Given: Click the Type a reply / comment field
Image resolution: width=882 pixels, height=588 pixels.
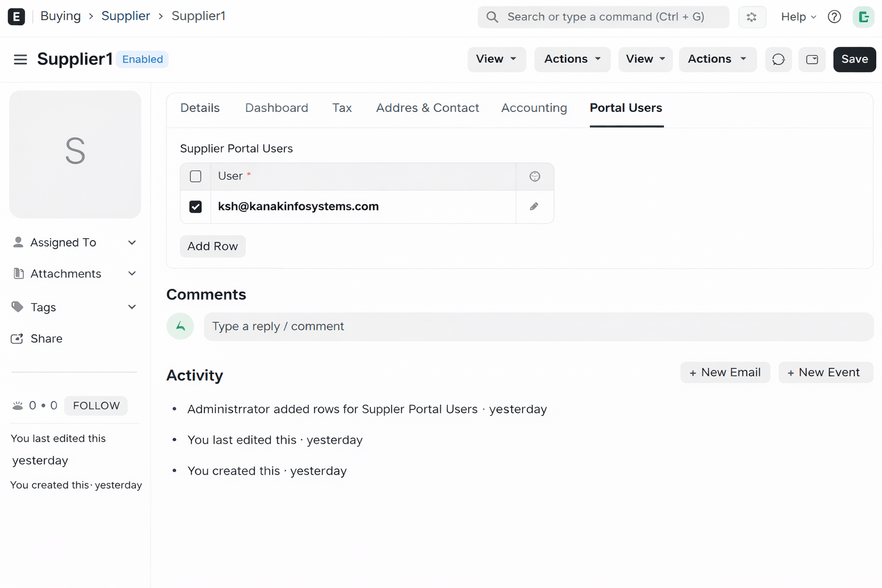Looking at the screenshot, I should 539,327.
